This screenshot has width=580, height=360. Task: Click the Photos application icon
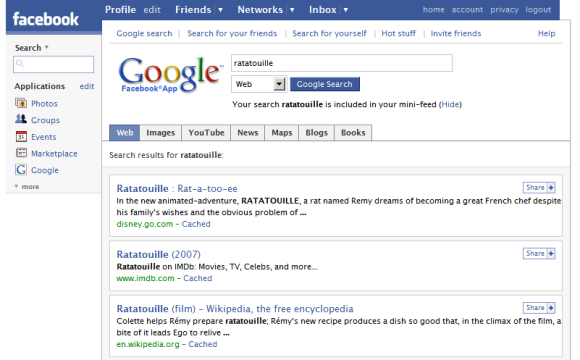(21, 102)
